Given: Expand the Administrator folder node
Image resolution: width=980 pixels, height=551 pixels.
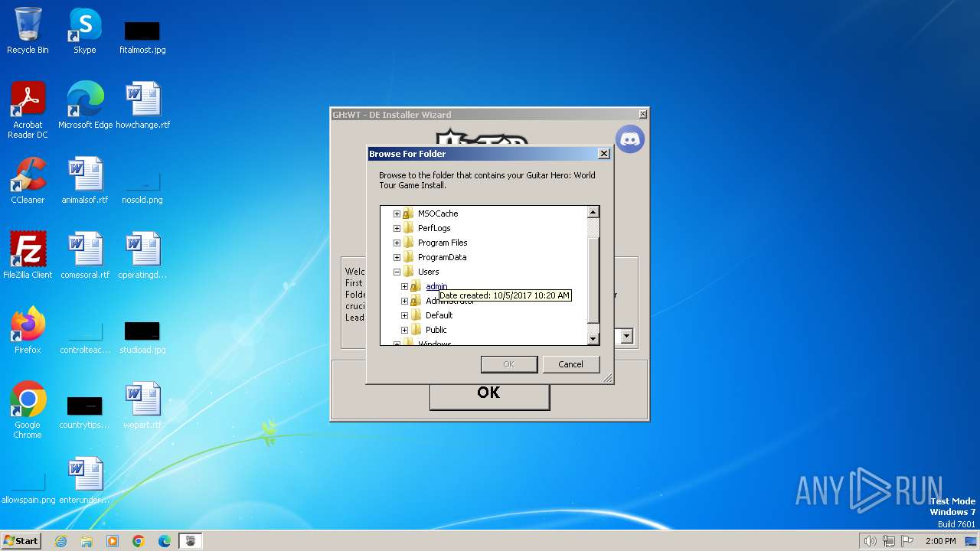Looking at the screenshot, I should [x=404, y=301].
